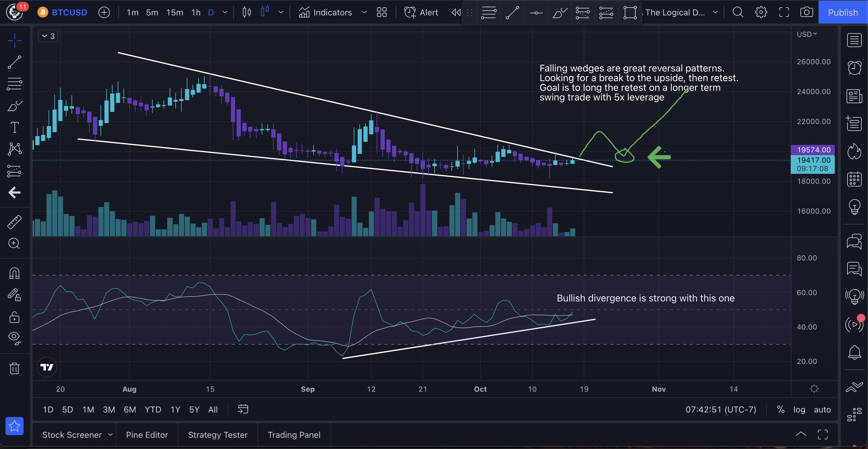This screenshot has height=449, width=868.
Task: Set the range to 1D
Action: point(48,409)
